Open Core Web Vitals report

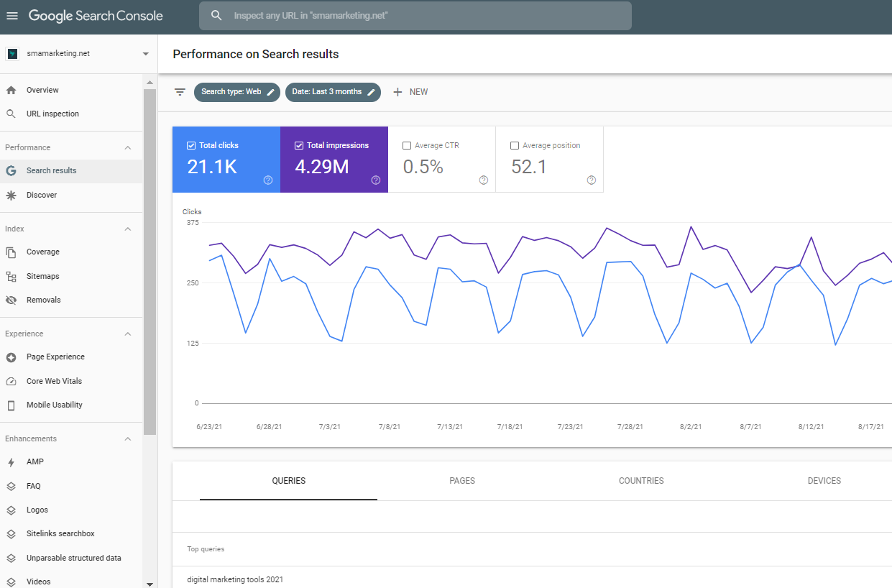click(71, 382)
